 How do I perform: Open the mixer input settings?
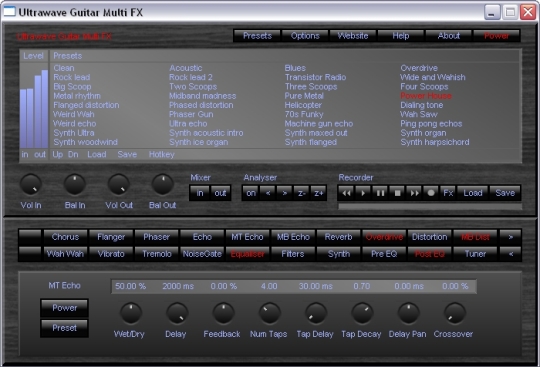coord(200,193)
